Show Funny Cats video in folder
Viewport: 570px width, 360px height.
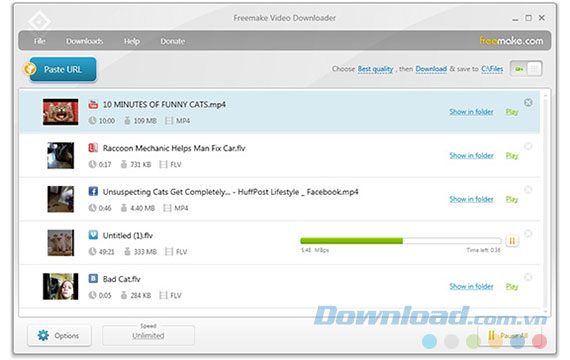471,112
